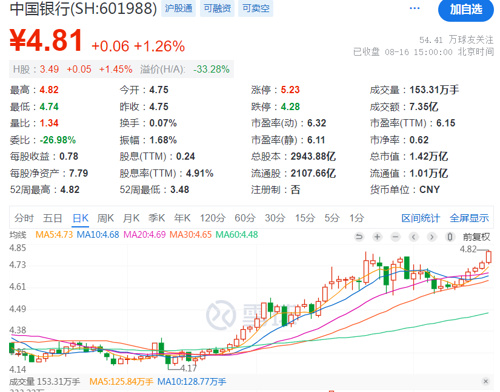Open the 均线 moving average settings

[x=18, y=235]
